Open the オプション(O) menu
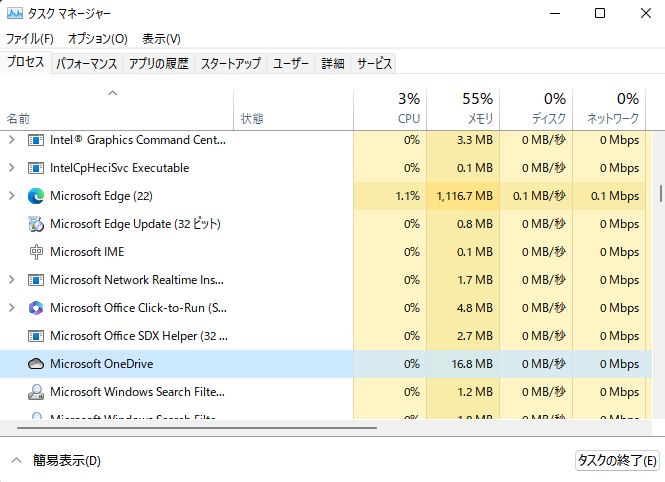The image size is (665, 482). (x=97, y=39)
